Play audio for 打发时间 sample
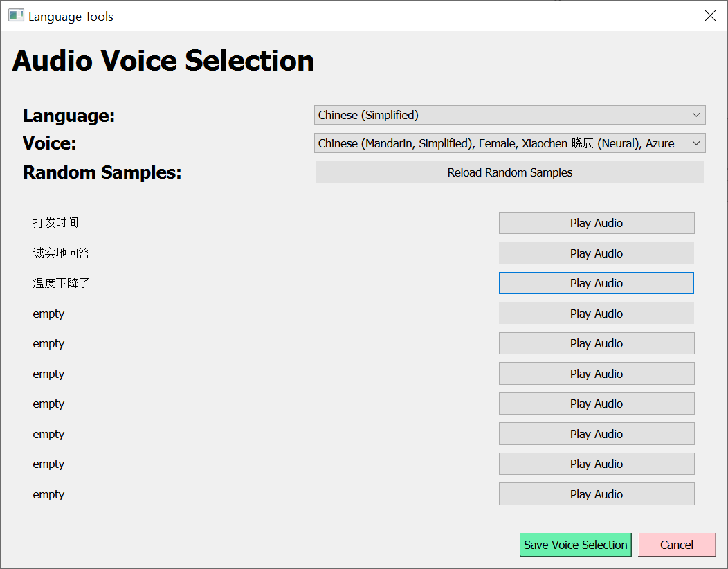 (596, 223)
